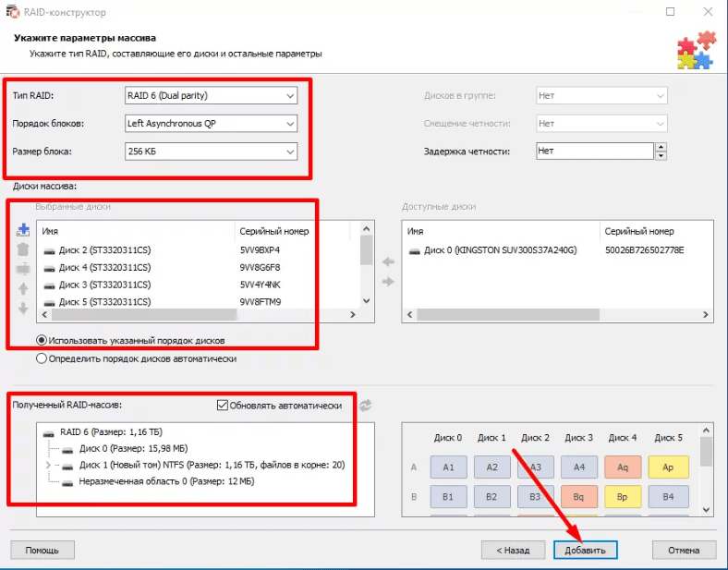Click the left arrow between disk lists
This screenshot has height=570, width=728.
(x=388, y=262)
